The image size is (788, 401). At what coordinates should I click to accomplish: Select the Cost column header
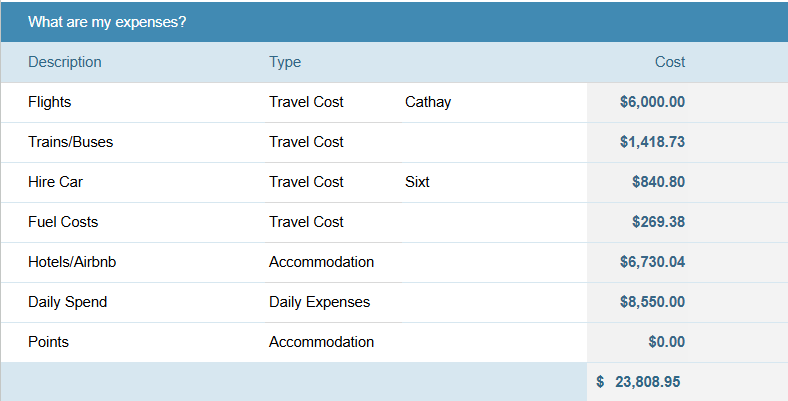click(669, 62)
